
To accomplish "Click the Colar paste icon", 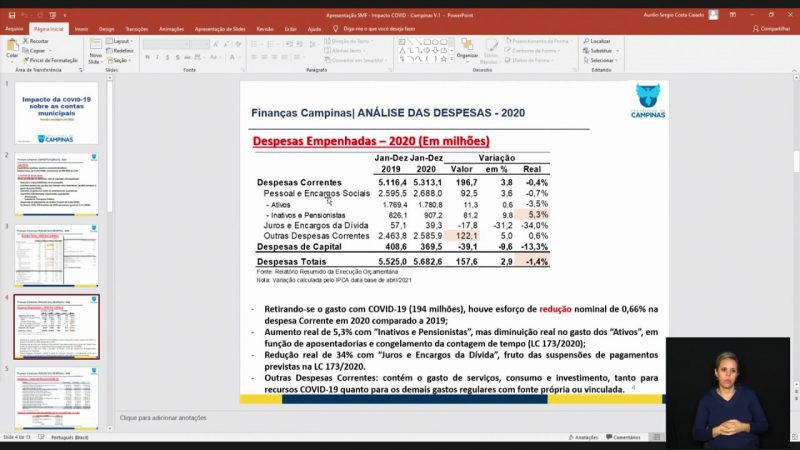I will pos(12,48).
